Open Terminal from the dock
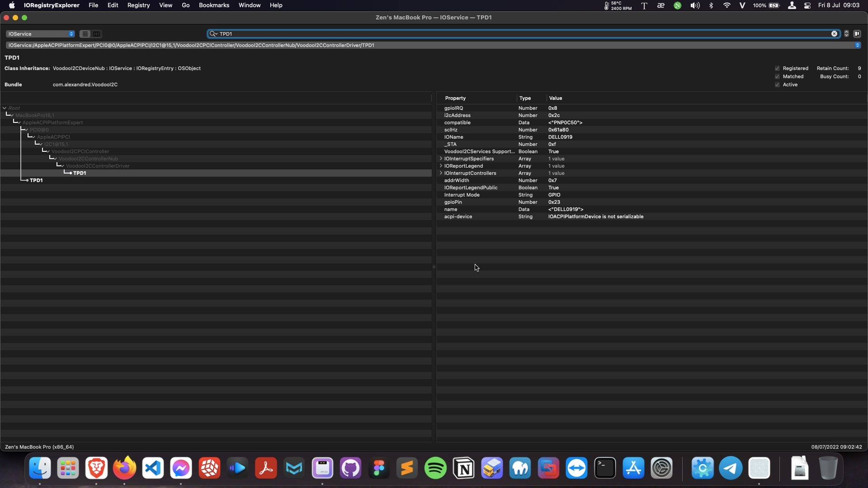 [605, 469]
